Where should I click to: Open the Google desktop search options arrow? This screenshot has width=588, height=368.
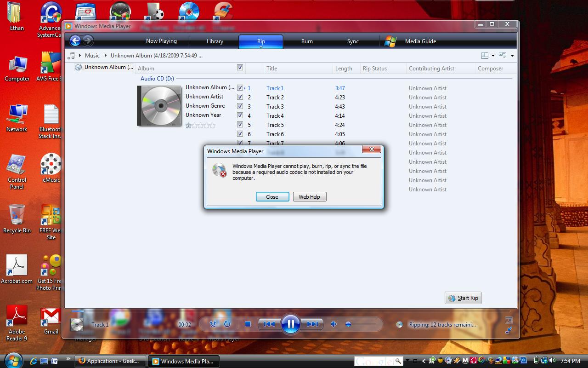pos(407,361)
